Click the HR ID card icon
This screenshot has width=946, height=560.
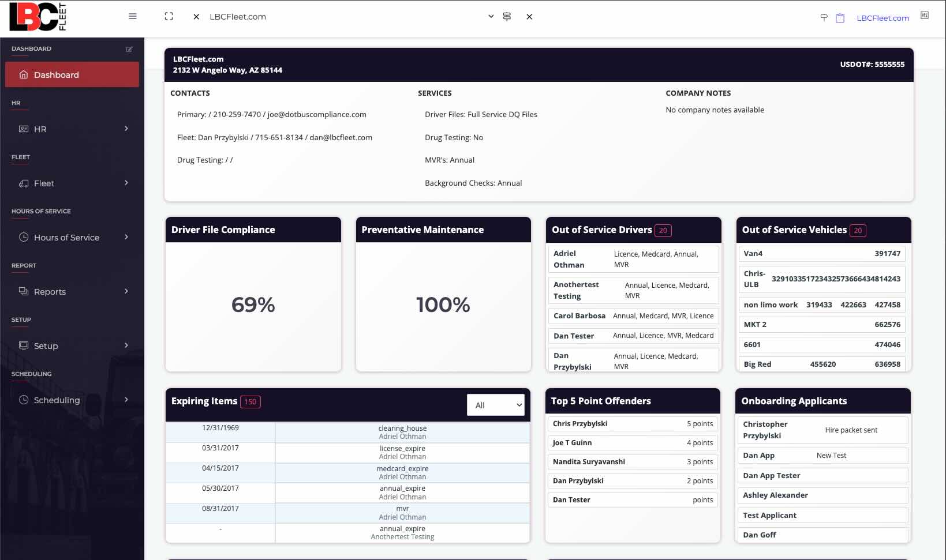click(x=24, y=129)
